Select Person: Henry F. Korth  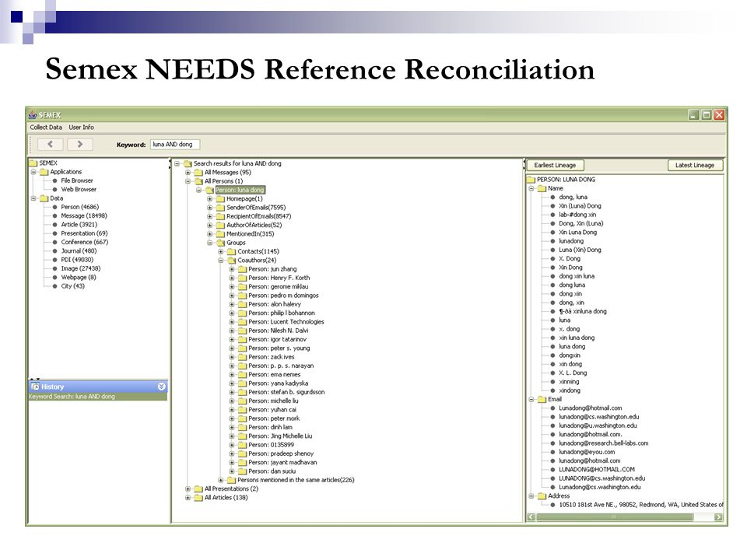coord(279,278)
